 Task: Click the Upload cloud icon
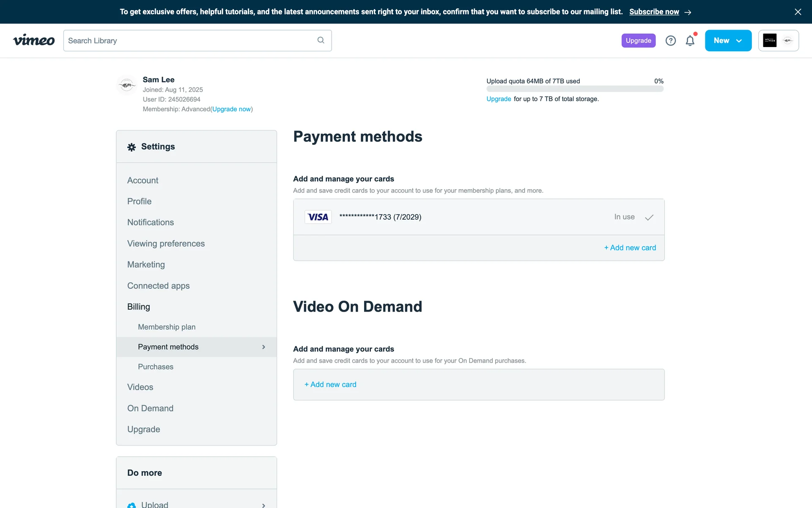[132, 505]
